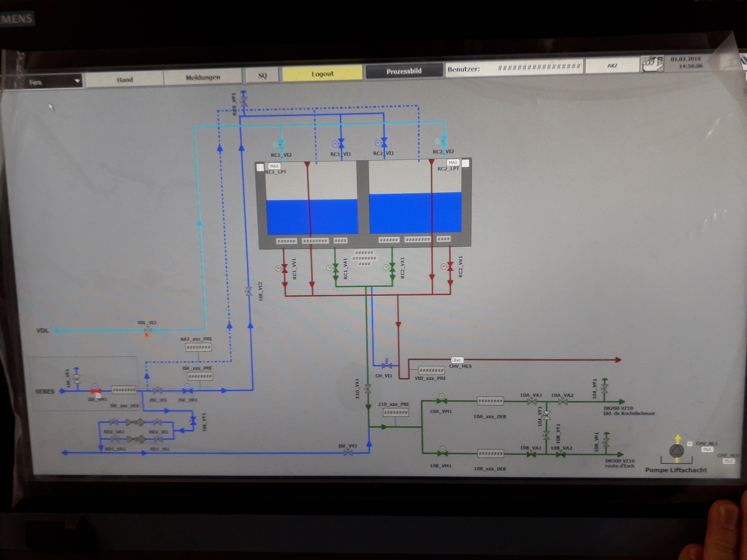Select the Z10_VA1 valve symbol
Screen dimensions: 747x560
368,389
